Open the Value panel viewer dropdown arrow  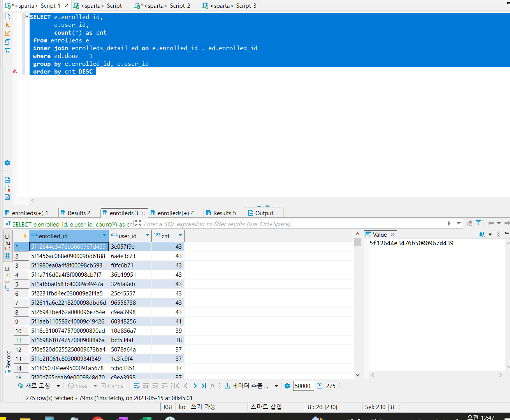point(490,234)
